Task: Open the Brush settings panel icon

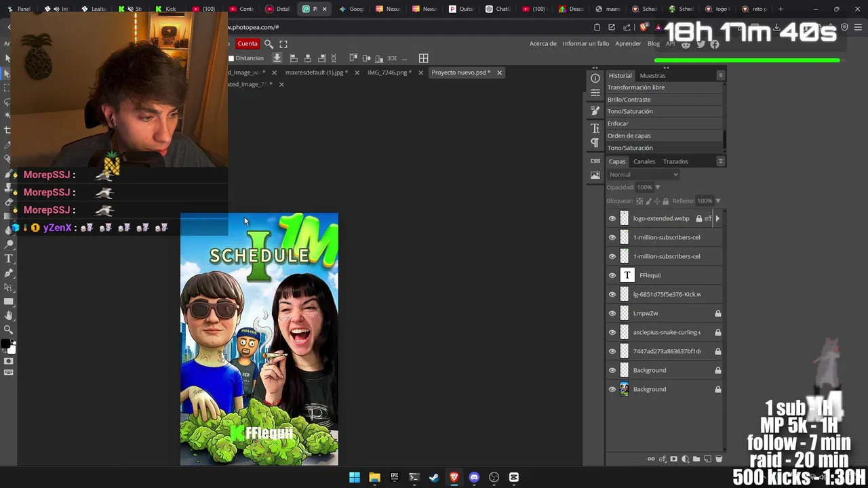Action: tap(595, 110)
